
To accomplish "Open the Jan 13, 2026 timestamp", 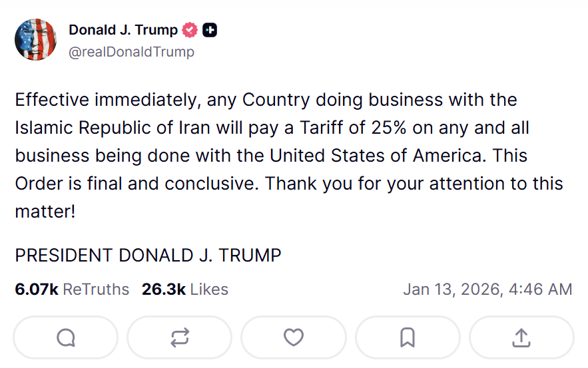I will coord(487,289).
